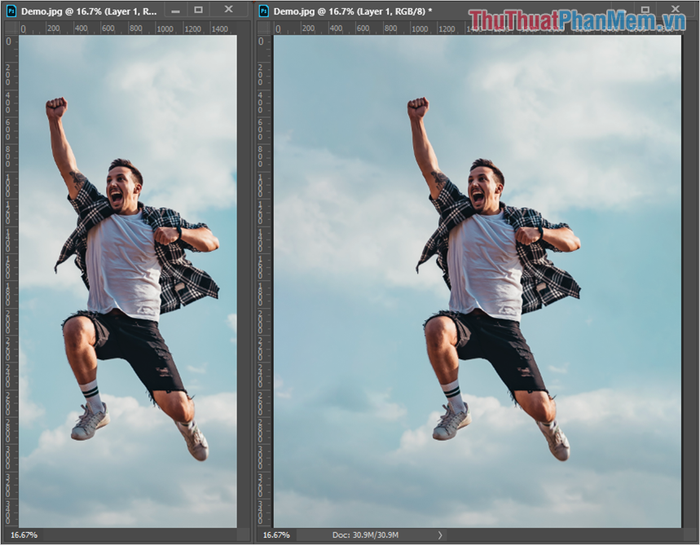The height and width of the screenshot is (545, 700).
Task: Click the Photoshop icon of the right Demo.jpg window
Action: [264, 11]
